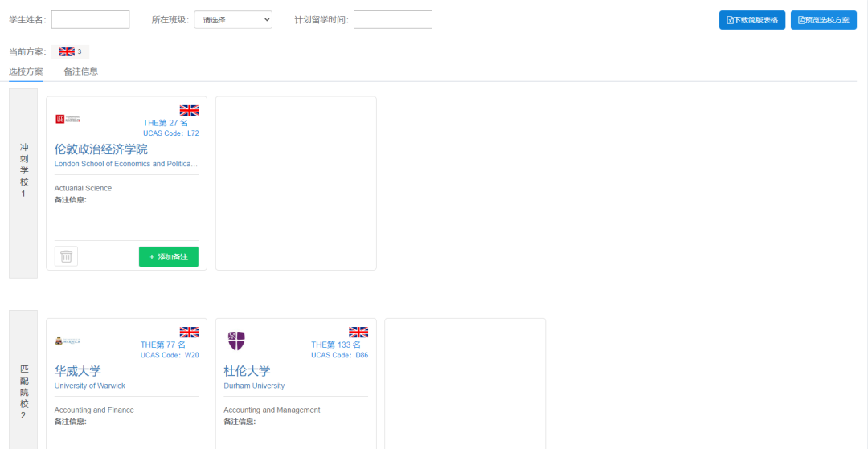Click the UK flag on LSE card
The width and height of the screenshot is (868, 449).
point(190,111)
